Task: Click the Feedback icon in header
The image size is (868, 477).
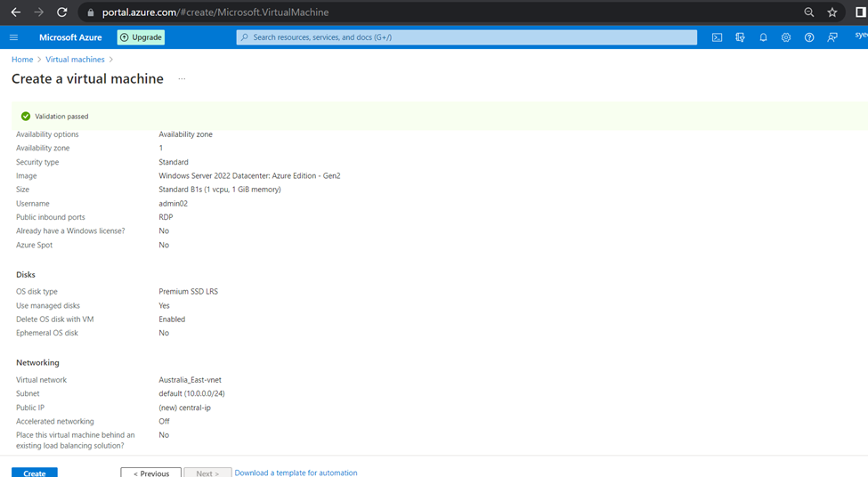Action: click(832, 37)
